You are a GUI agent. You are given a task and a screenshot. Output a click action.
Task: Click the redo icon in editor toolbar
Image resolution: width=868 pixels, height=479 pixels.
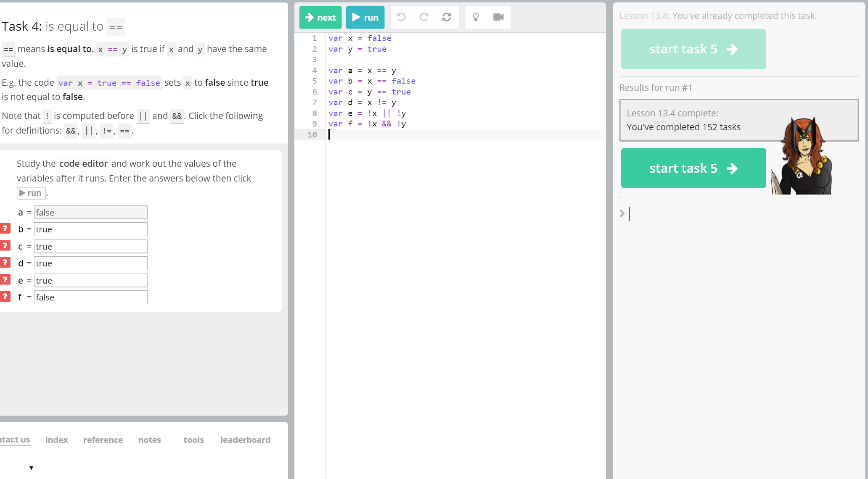424,17
